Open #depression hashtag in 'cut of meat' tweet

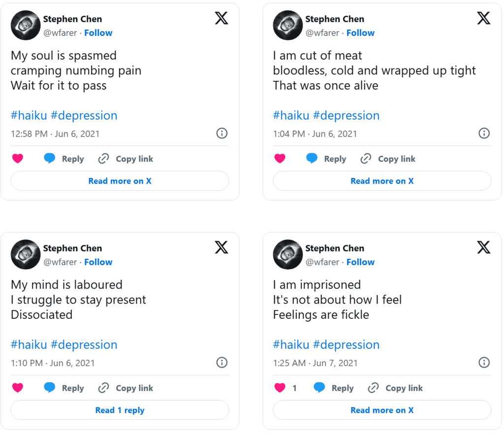point(346,116)
